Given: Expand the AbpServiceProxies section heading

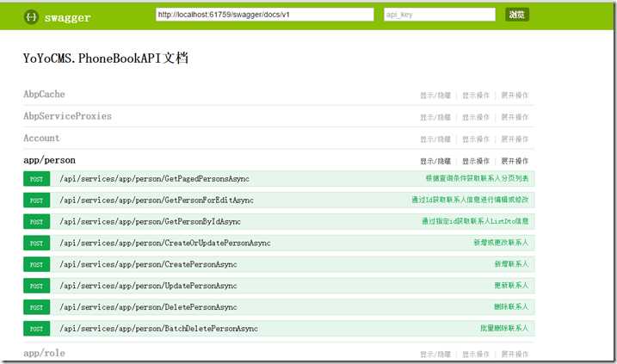Looking at the screenshot, I should click(67, 116).
